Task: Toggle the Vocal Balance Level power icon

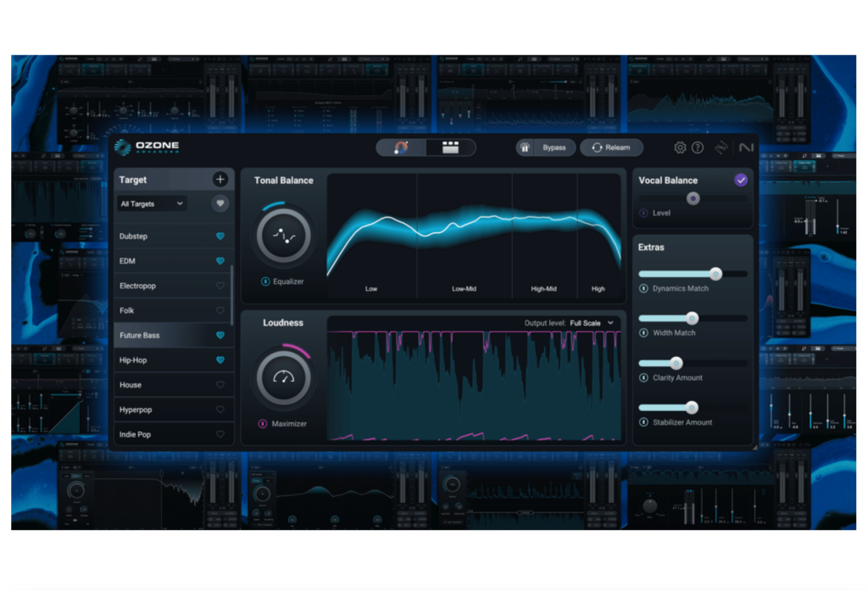Action: [x=644, y=213]
